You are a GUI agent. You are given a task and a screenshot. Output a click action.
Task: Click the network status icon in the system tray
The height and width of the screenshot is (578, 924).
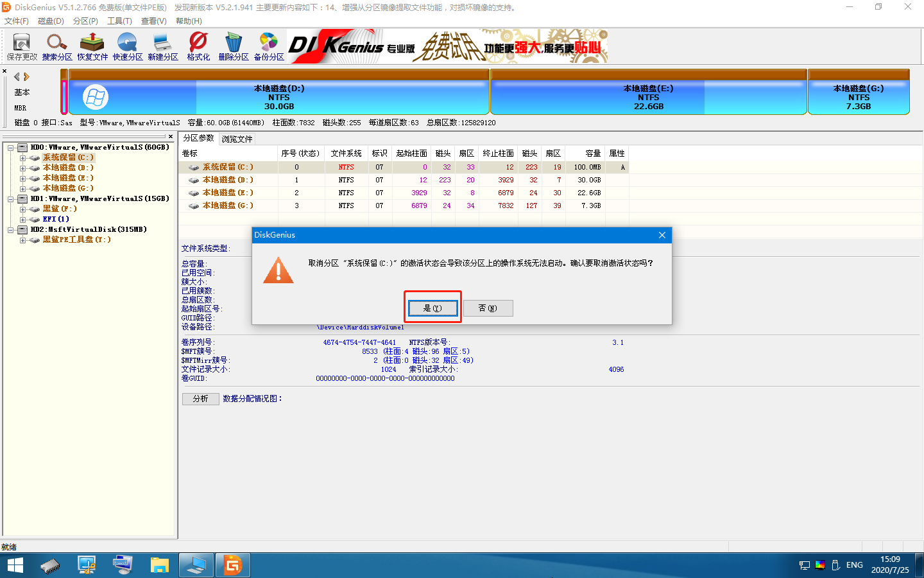point(805,565)
